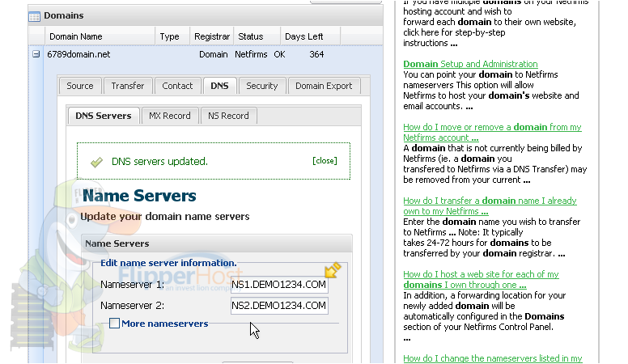Enable the More nameservers checkbox
Screen dimensions: 628x364
point(115,324)
